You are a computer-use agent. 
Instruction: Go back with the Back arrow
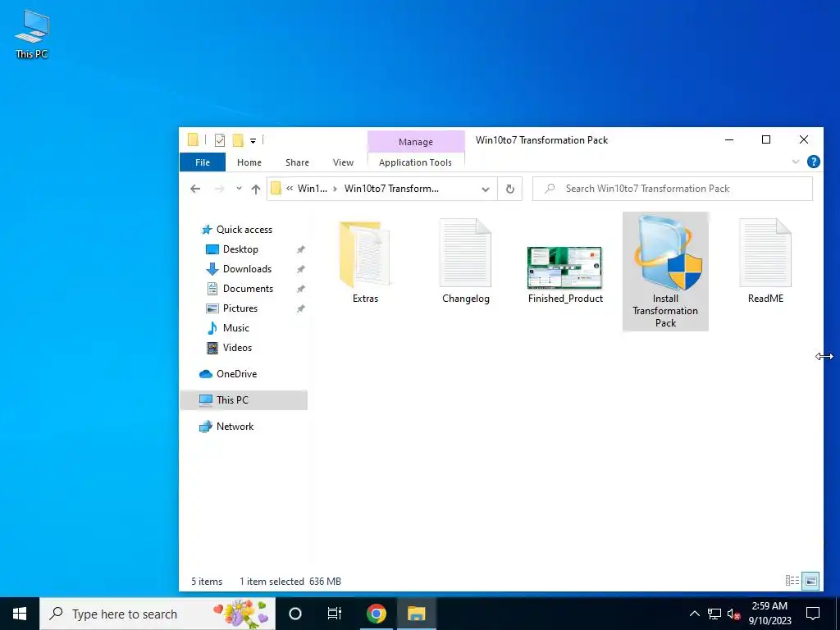click(195, 189)
